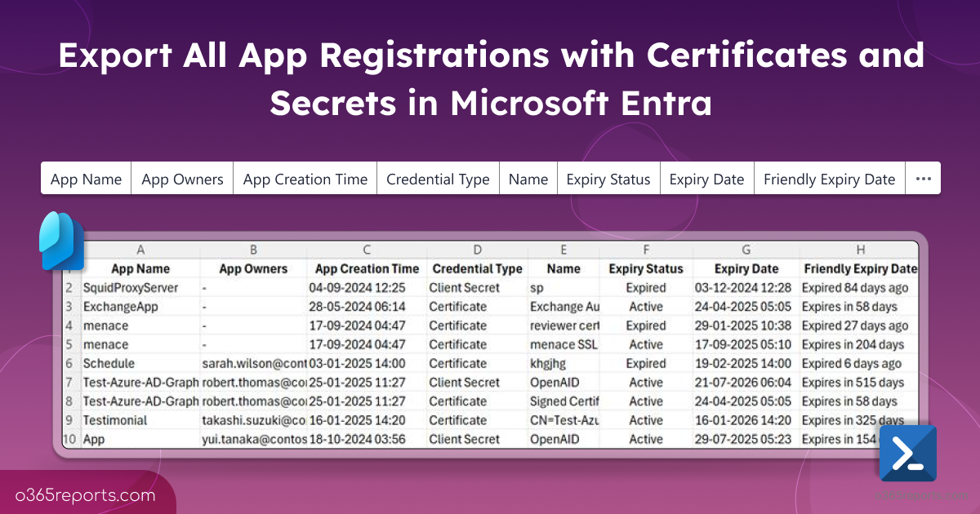Click the Microsoft Entra logo icon

[x=61, y=241]
